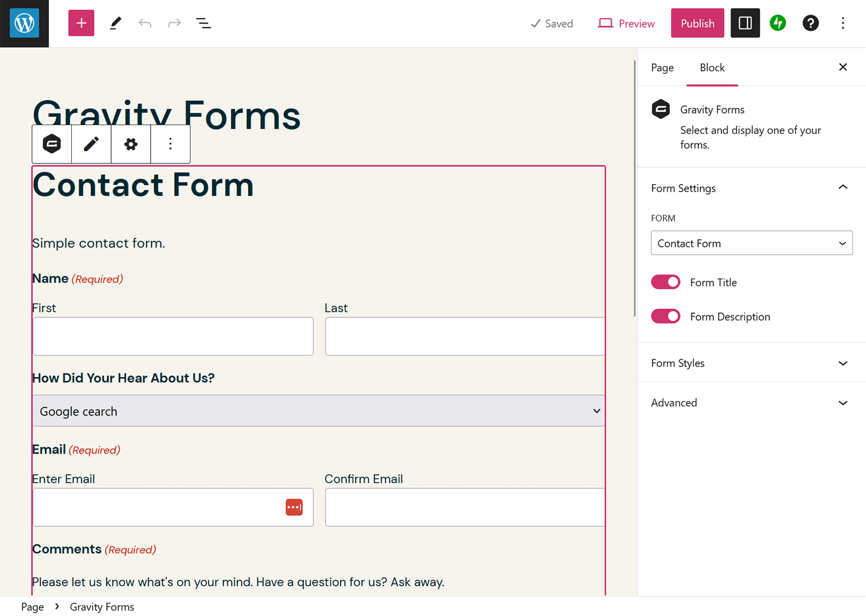Open the block inserter plus button
The width and height of the screenshot is (866, 616).
pyautogui.click(x=81, y=23)
